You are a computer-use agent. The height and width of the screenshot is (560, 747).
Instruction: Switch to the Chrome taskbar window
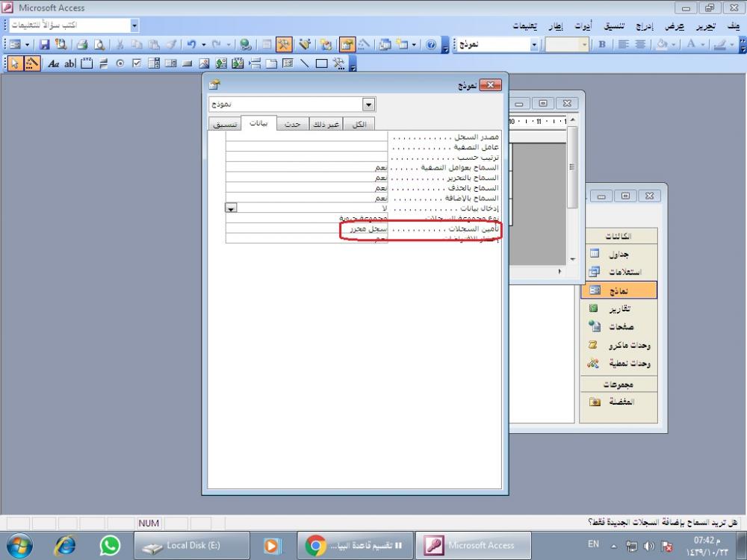click(354, 546)
